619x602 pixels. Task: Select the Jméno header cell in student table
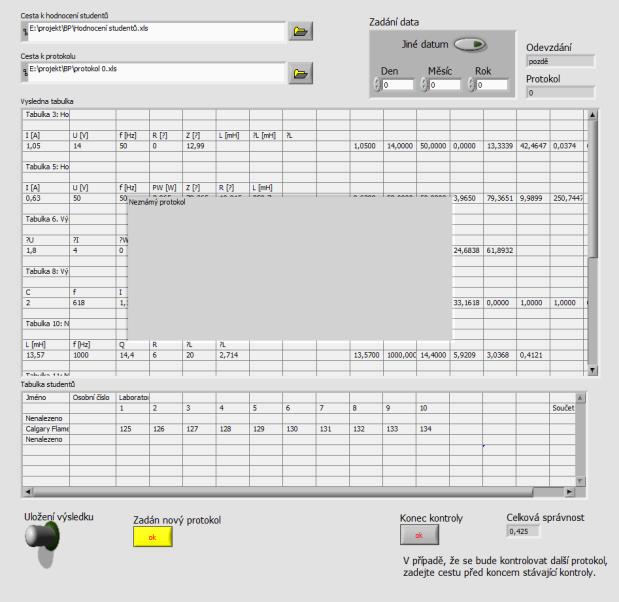click(46, 398)
